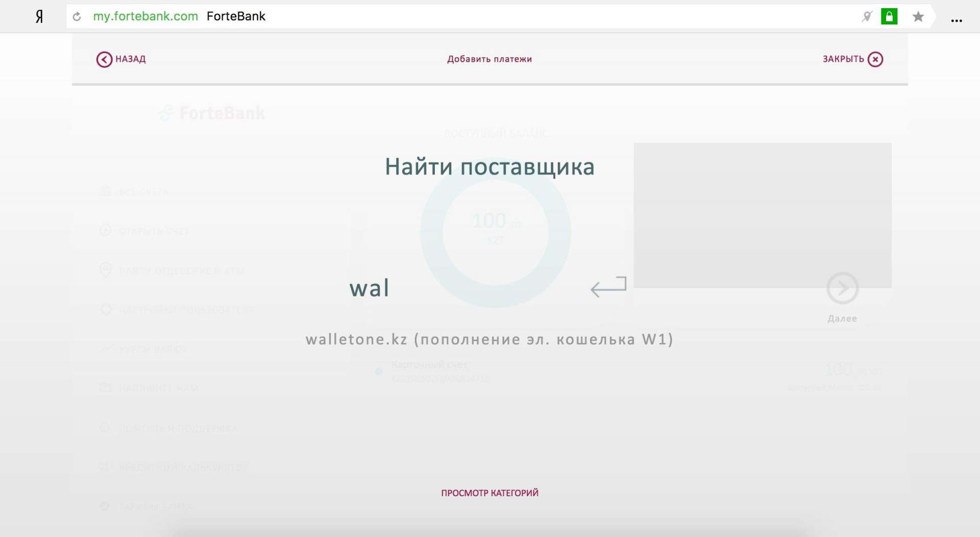Open ПРОСМОТР КАТЕГОРИЙ link
The width and height of the screenshot is (980, 537).
click(x=489, y=493)
